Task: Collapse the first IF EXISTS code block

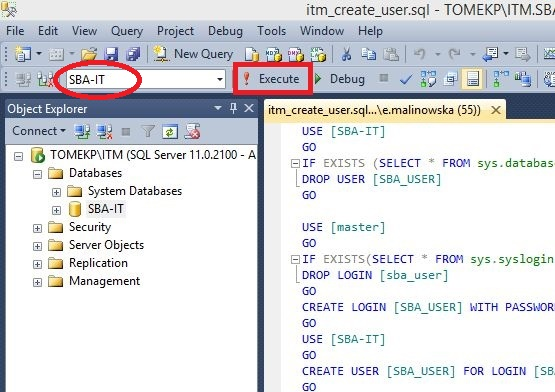Action: point(295,164)
